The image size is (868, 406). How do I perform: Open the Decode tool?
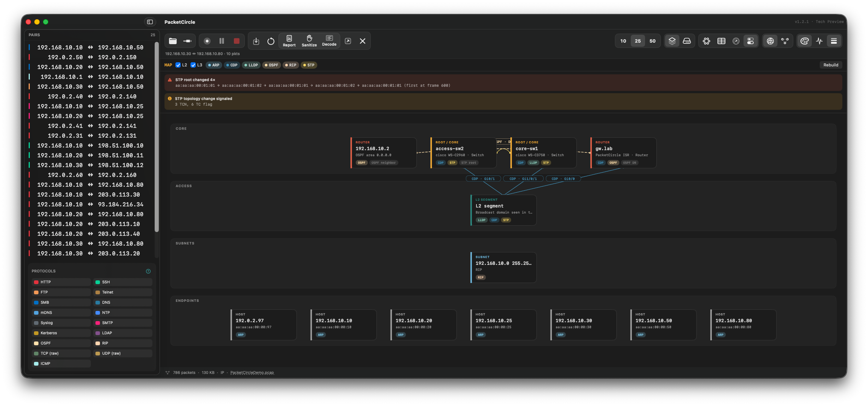329,41
